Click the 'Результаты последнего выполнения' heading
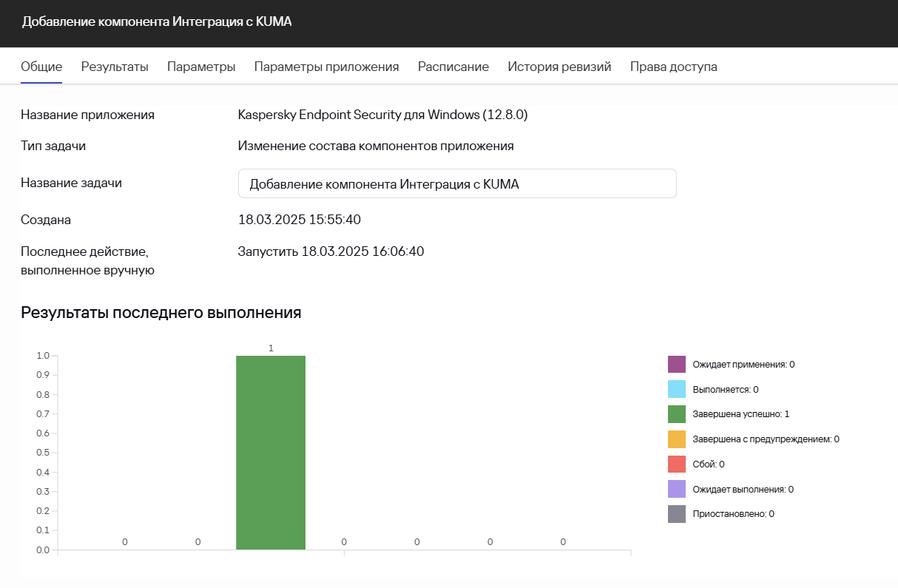This screenshot has width=898, height=588. click(161, 312)
